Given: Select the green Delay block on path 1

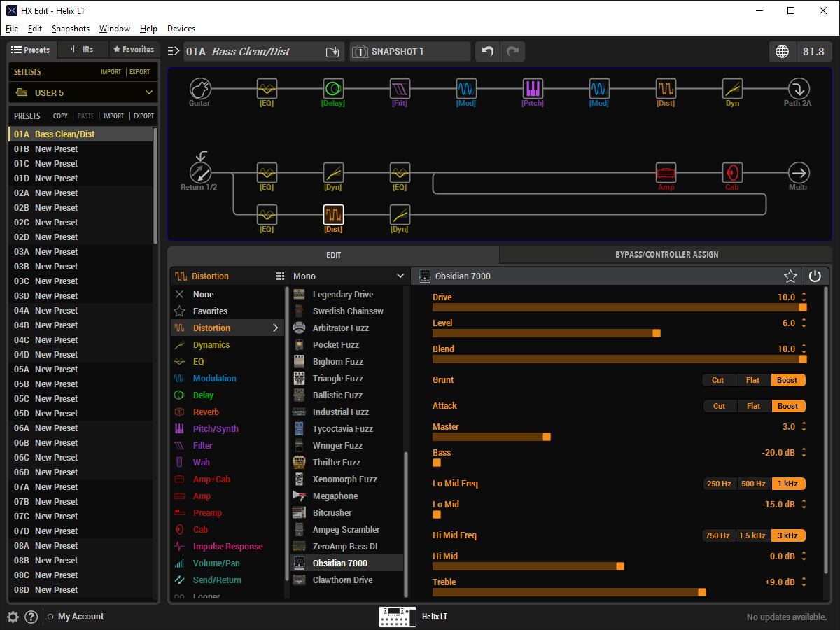Looking at the screenshot, I should point(333,89).
